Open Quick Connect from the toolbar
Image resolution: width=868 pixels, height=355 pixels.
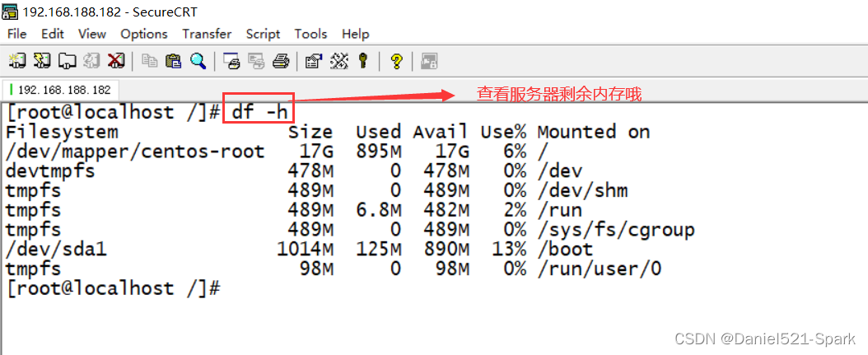[x=41, y=60]
